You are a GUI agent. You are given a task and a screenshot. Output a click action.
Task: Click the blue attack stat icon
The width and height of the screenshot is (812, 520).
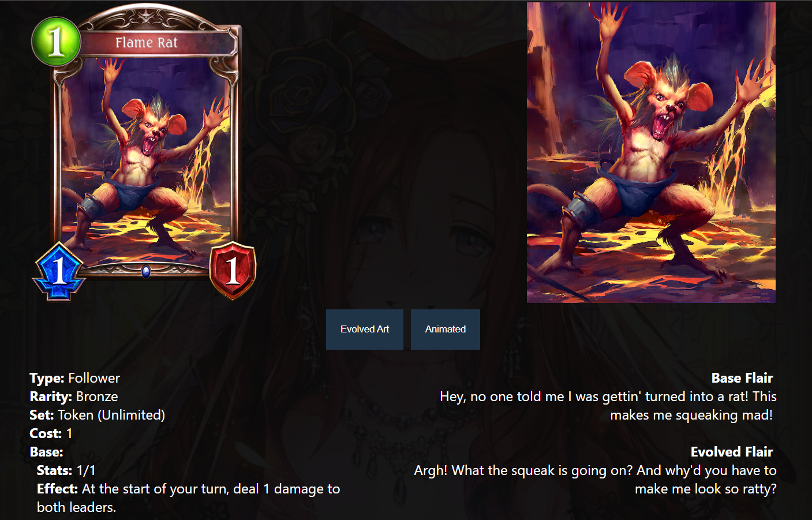coord(59,271)
